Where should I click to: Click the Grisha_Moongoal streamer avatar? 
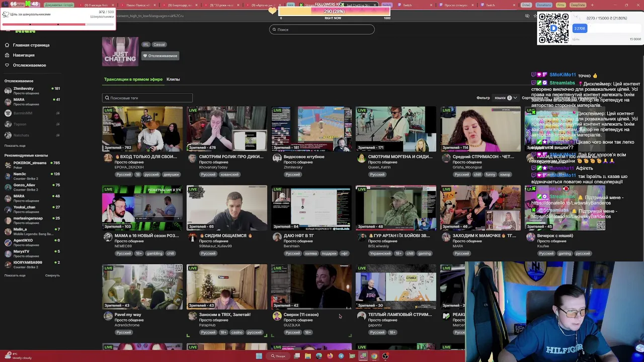(x=446, y=158)
